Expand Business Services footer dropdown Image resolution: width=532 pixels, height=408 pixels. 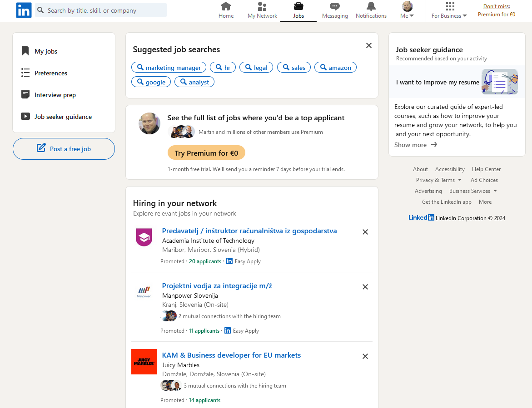coord(473,191)
